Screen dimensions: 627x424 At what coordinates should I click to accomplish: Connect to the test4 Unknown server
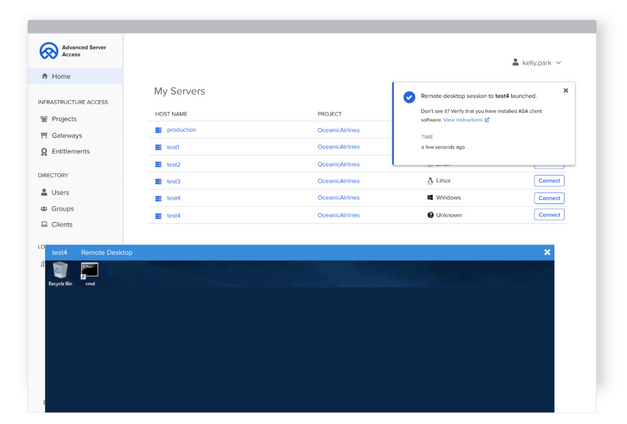pos(549,215)
